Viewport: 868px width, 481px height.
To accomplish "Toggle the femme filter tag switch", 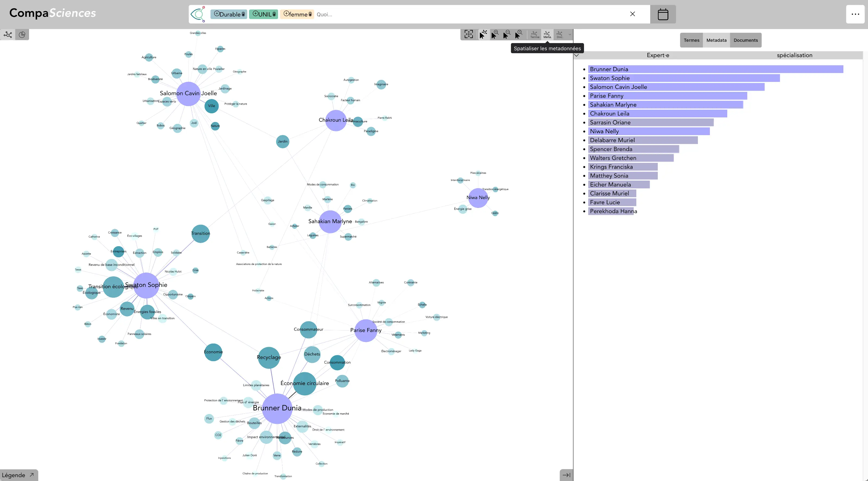I will pos(310,14).
